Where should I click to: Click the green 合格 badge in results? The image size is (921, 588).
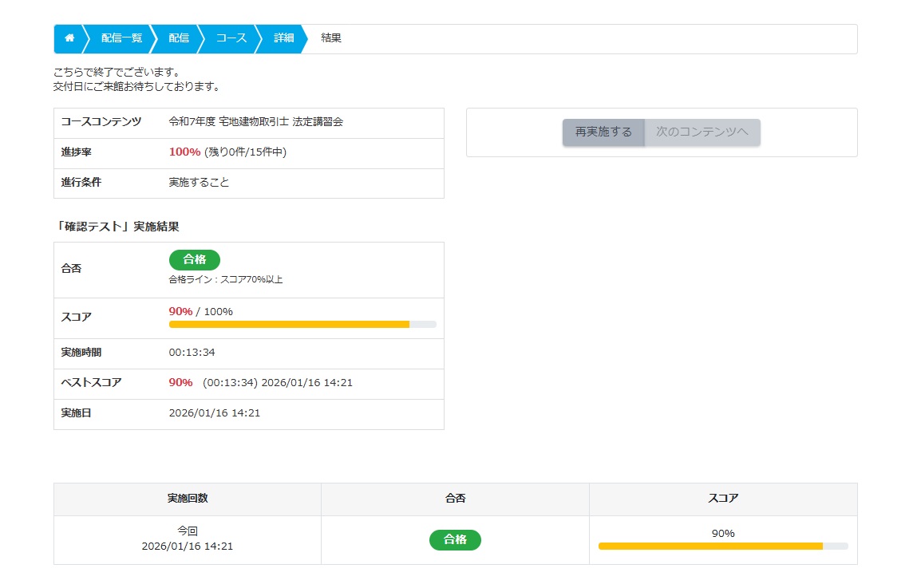pyautogui.click(x=195, y=259)
